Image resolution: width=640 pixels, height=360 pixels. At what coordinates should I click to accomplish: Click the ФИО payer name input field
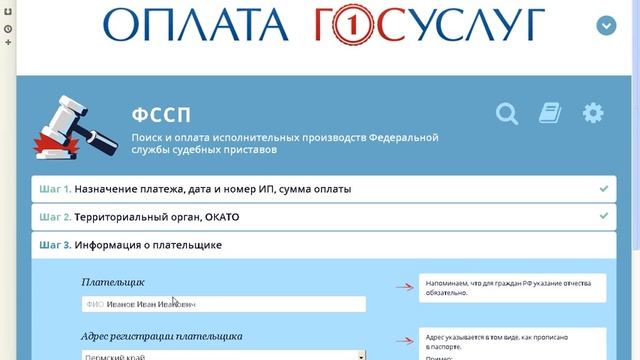224,304
